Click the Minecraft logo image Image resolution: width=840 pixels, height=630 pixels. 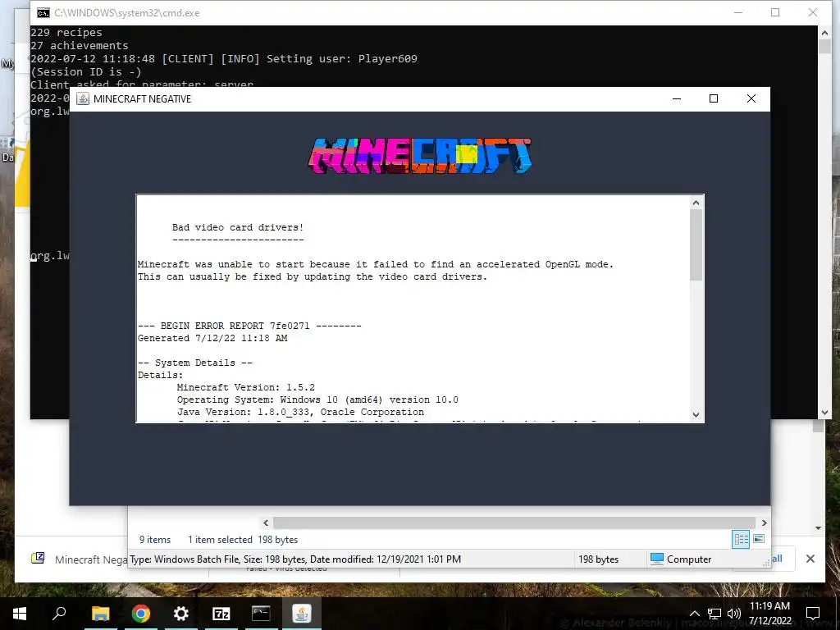tap(420, 155)
